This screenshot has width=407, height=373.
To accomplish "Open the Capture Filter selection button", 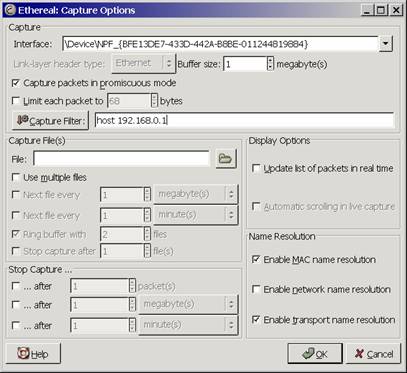I will coord(50,121).
